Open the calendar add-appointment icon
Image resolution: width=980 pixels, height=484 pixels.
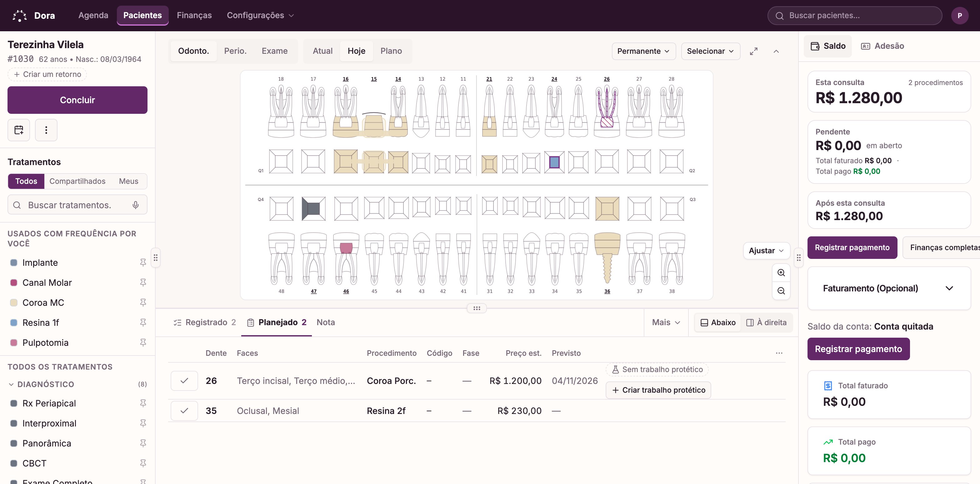pos(19,130)
